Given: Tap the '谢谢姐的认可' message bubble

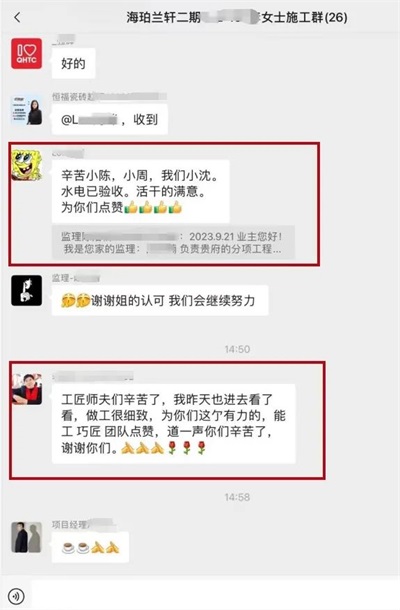Looking at the screenshot, I should coord(160,300).
